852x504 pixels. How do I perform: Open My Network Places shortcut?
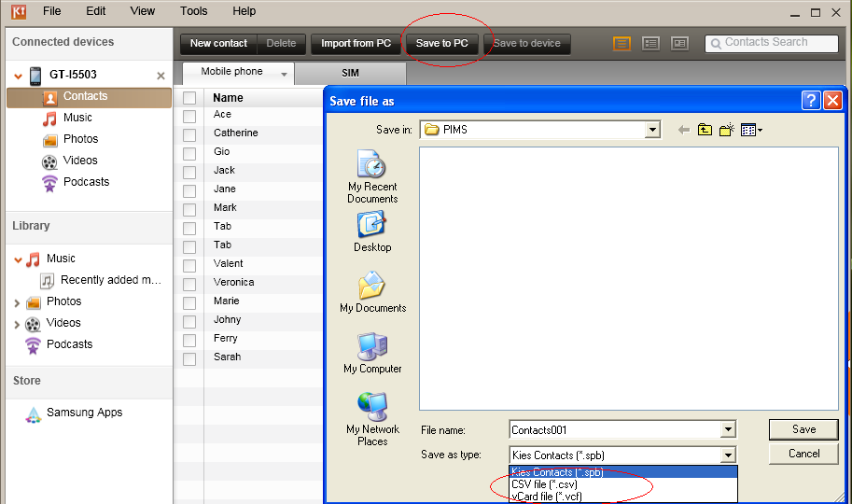(x=372, y=420)
